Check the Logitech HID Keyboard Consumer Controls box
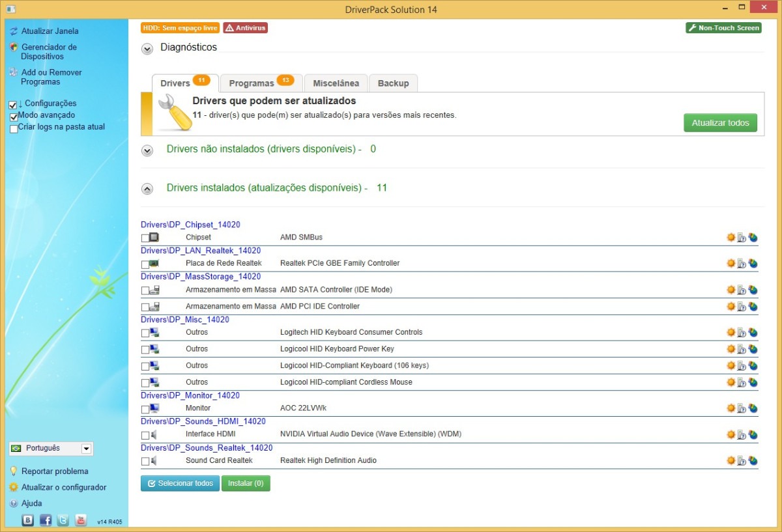782x532 pixels. click(x=145, y=333)
